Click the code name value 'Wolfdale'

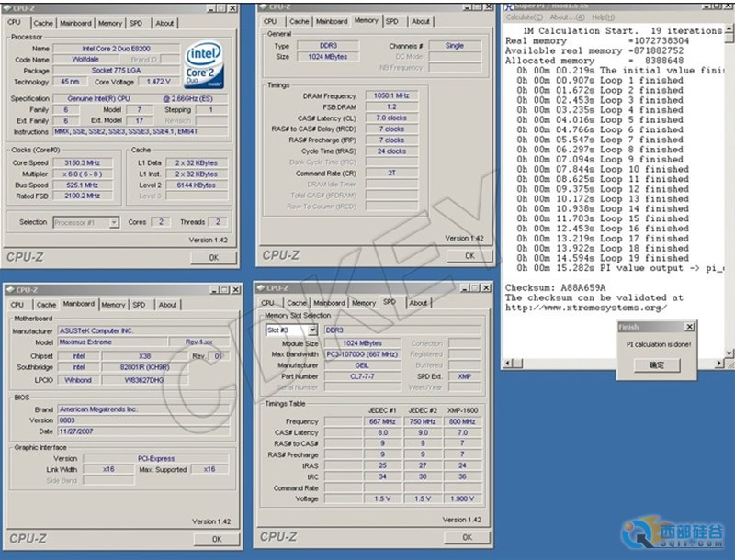(85, 60)
